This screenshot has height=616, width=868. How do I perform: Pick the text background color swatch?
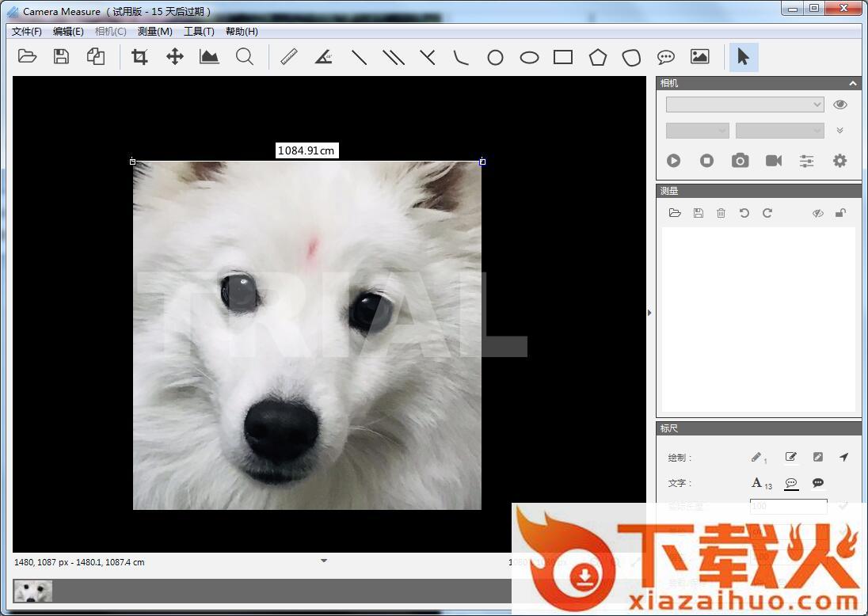click(818, 483)
